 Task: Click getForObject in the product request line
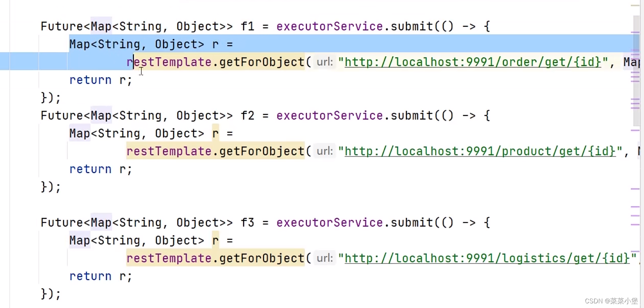(262, 151)
